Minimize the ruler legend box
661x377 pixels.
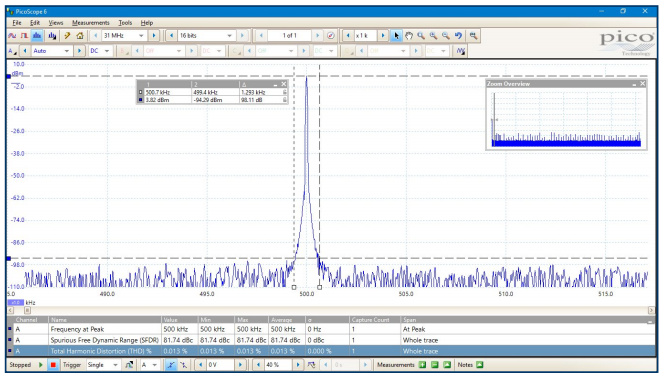tap(275, 84)
